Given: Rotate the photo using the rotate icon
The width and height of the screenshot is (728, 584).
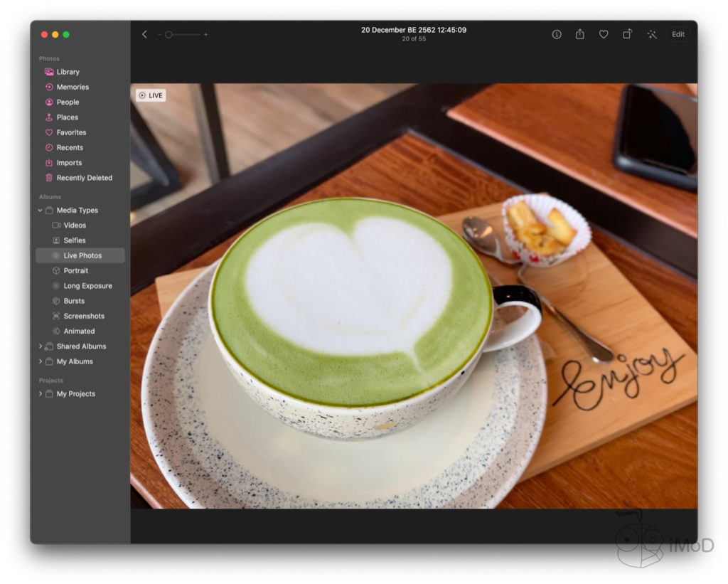Looking at the screenshot, I should (x=627, y=34).
